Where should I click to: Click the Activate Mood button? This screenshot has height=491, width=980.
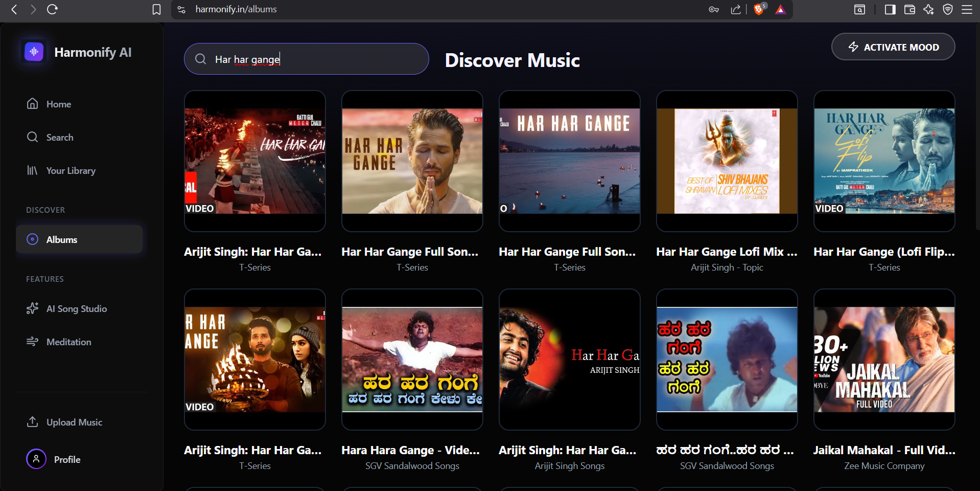893,47
